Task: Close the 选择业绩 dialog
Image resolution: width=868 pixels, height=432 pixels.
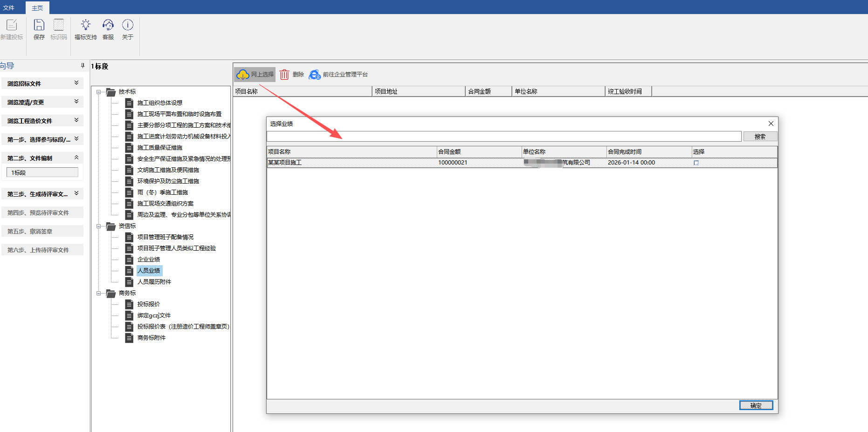Action: [x=771, y=123]
